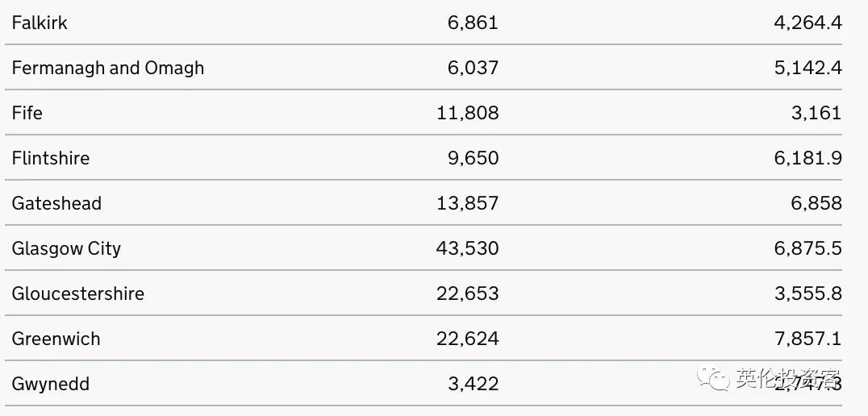This screenshot has width=868, height=416.
Task: Select Flintshire's rate 6,181.9
Action: point(808,158)
